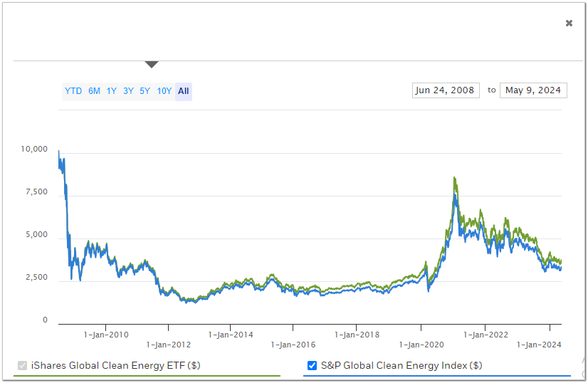This screenshot has width=588, height=383.
Task: Click the 5,000 y-axis value
Action: tap(37, 234)
